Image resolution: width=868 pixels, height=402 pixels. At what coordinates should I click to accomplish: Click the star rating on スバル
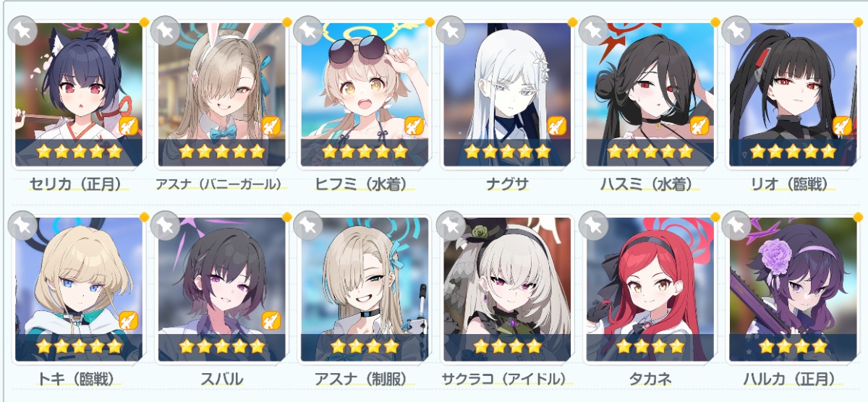221,346
